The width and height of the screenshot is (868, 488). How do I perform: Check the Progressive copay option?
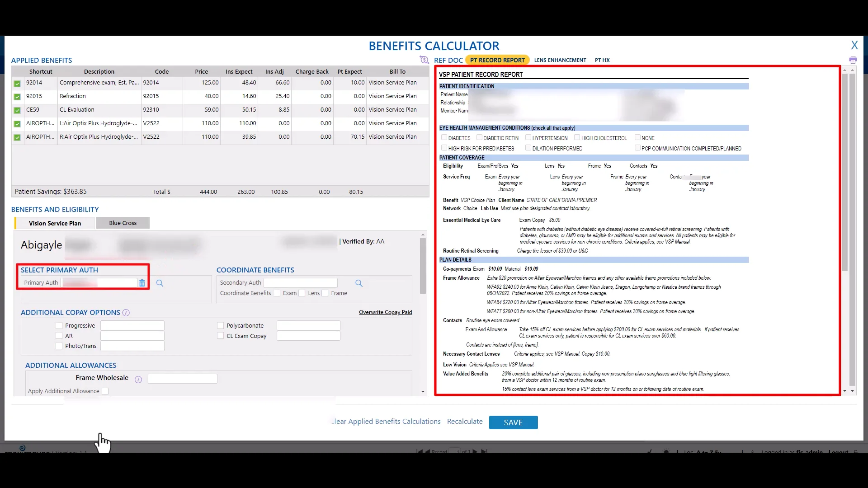pyautogui.click(x=59, y=325)
